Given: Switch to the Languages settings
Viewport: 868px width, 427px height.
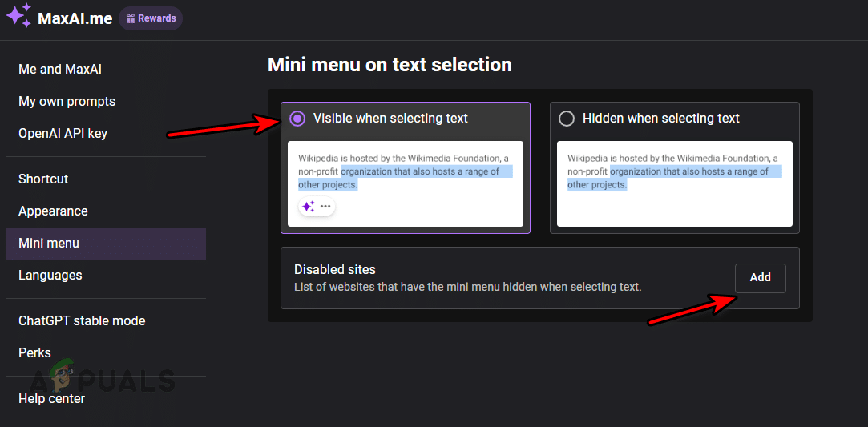Looking at the screenshot, I should click(x=50, y=276).
